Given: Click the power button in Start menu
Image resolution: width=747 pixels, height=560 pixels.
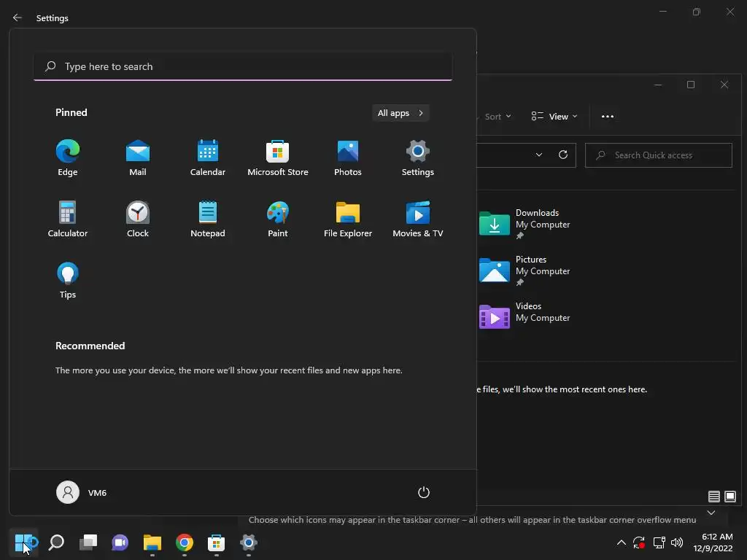Looking at the screenshot, I should (424, 492).
